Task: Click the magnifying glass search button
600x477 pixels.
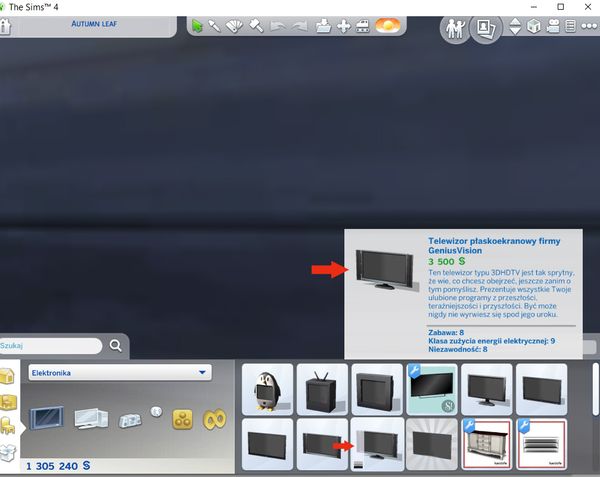Action: click(x=116, y=346)
